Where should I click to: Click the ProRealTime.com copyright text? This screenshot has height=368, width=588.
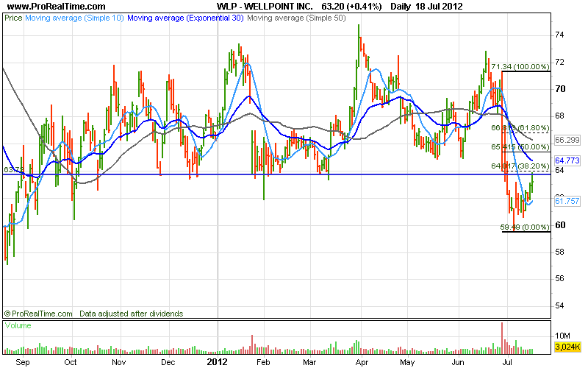pyautogui.click(x=38, y=314)
